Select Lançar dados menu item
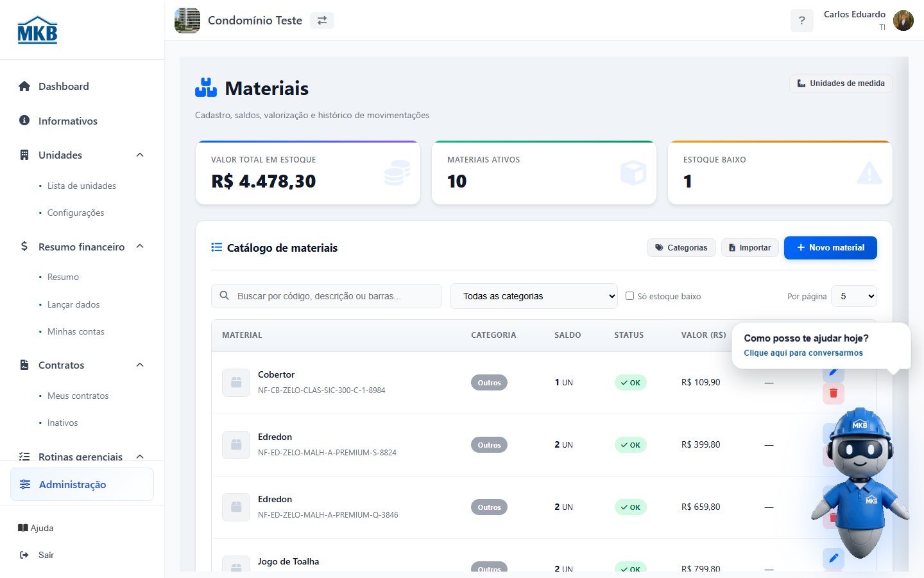 (74, 304)
